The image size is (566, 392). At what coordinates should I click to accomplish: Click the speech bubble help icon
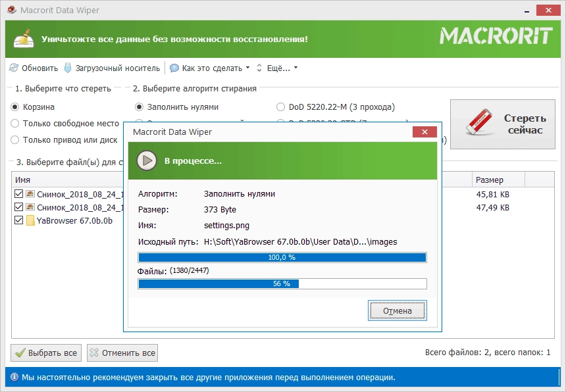tap(174, 68)
